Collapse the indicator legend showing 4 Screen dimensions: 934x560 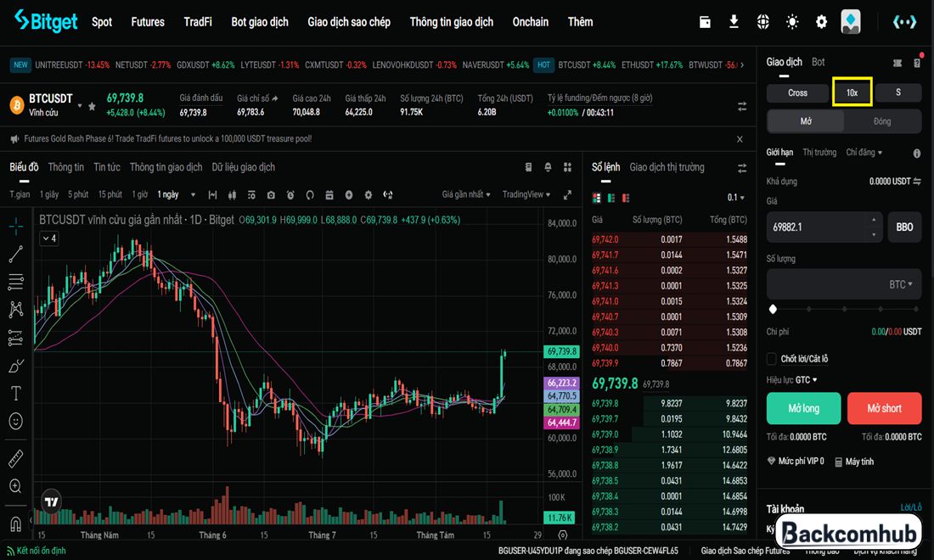tap(49, 238)
